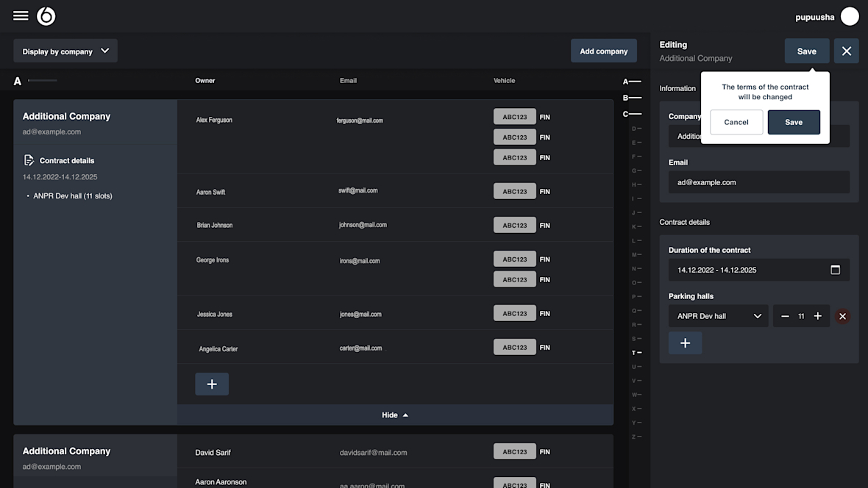
Task: Click the A section progress indicator bar
Action: point(42,81)
